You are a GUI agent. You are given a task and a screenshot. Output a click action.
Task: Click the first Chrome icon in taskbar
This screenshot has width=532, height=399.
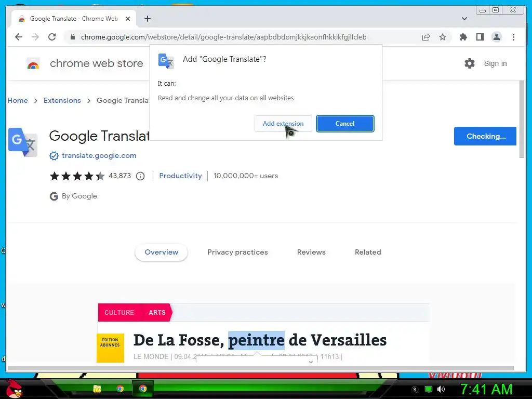point(120,389)
